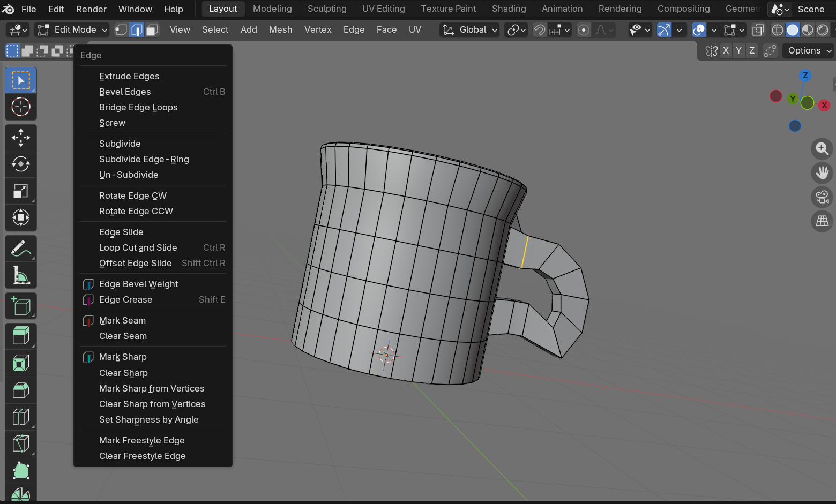Choose Mark Sharp menu entry
The image size is (836, 504).
(153, 357)
